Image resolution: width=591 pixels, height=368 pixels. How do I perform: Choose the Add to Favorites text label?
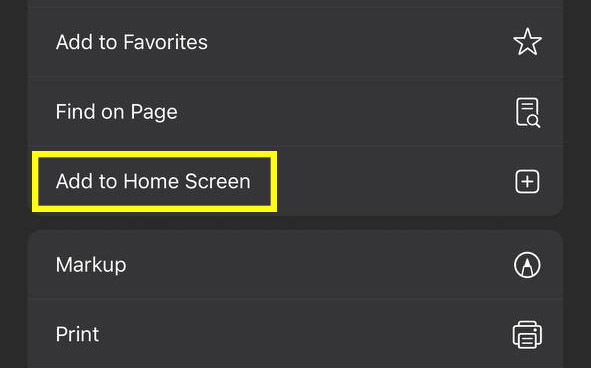click(x=132, y=42)
